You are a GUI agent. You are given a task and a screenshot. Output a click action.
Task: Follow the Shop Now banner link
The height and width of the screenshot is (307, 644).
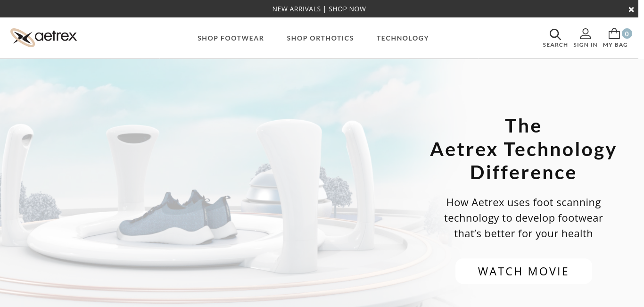pos(347,9)
